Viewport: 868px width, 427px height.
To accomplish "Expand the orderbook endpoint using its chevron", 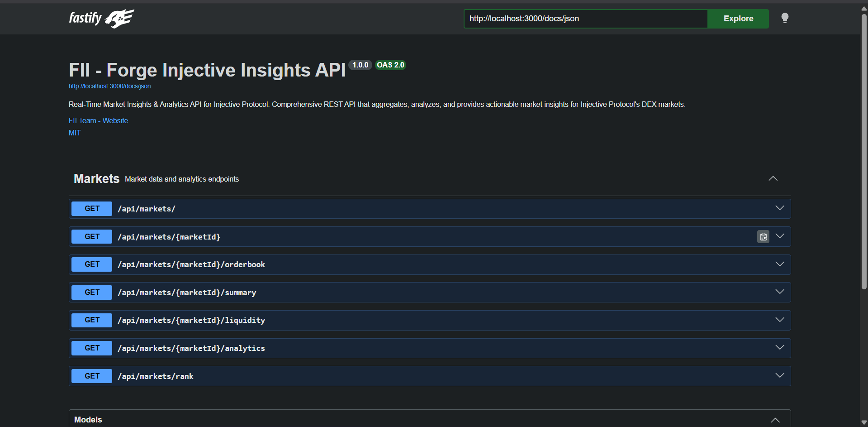I will [779, 264].
